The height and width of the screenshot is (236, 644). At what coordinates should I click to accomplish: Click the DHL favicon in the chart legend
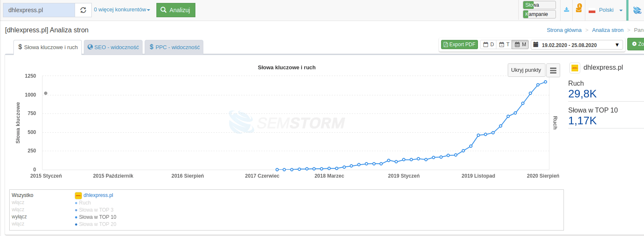(x=78, y=195)
